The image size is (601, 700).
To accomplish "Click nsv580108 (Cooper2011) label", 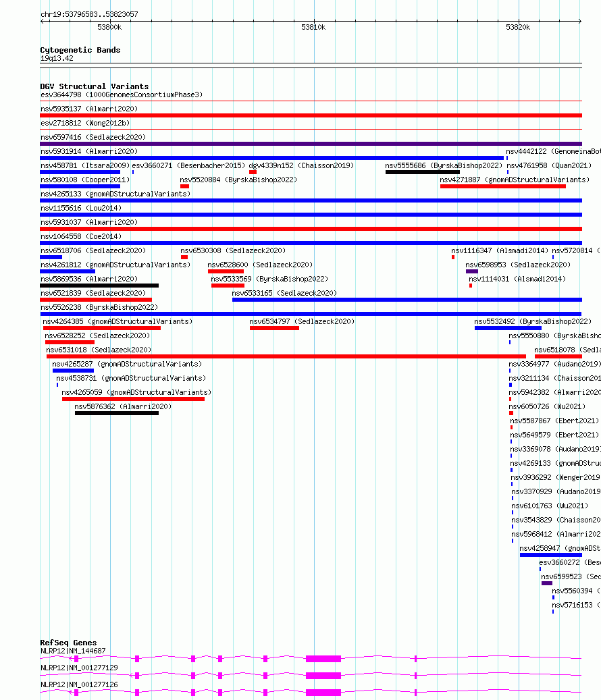I will (85, 180).
